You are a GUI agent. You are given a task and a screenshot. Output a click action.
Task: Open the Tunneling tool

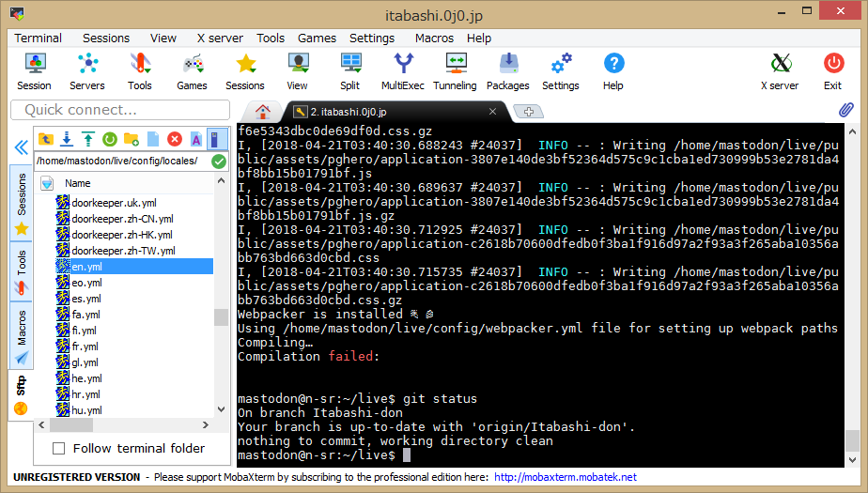click(455, 70)
